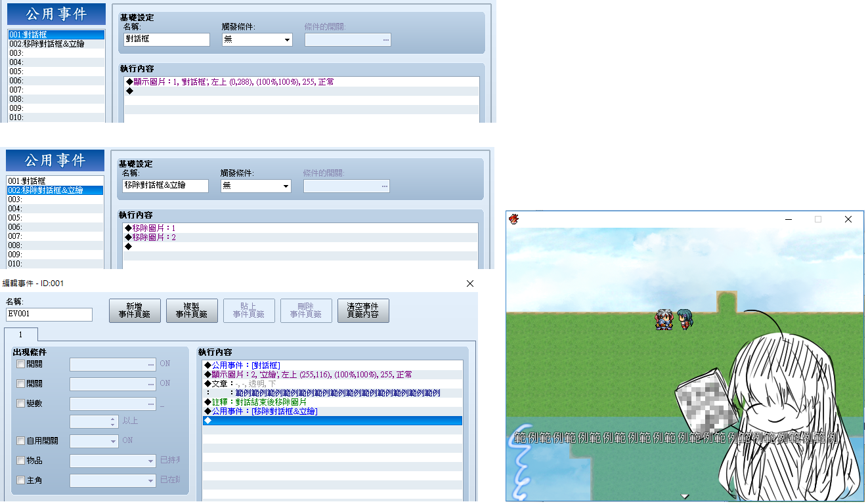Click the 清空事件頁籤內容 button
This screenshot has height=504, width=868.
coord(363,311)
